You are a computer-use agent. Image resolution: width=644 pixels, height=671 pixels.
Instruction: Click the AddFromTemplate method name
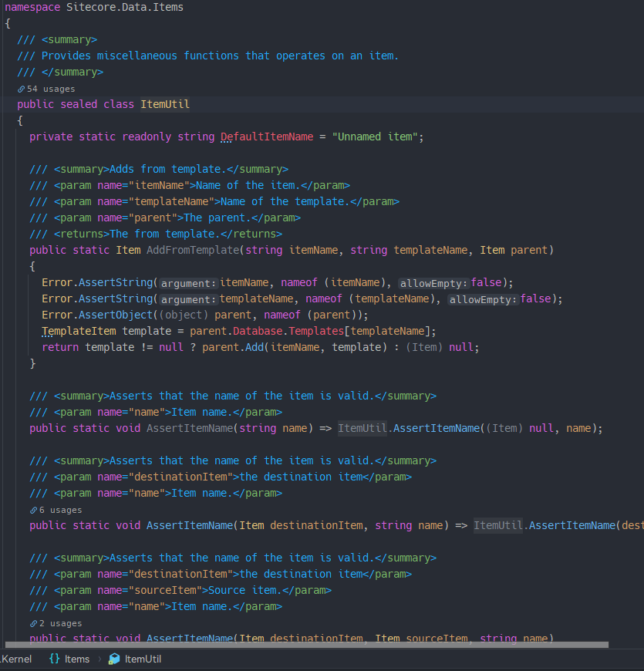coord(193,251)
